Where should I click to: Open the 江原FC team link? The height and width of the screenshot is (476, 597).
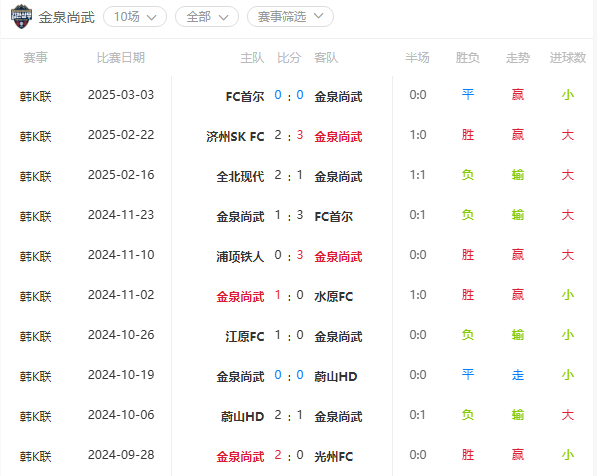pos(245,336)
